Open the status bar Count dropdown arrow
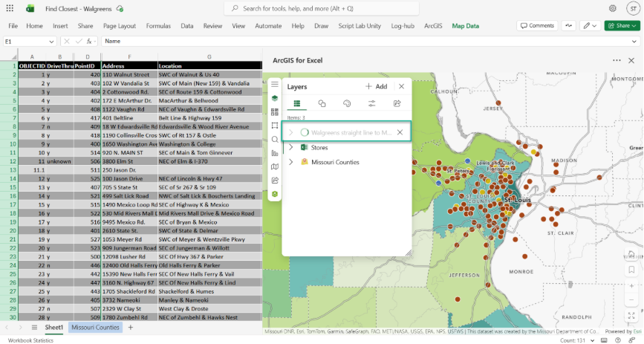Viewport: 644px width, 344px height. pos(592,341)
